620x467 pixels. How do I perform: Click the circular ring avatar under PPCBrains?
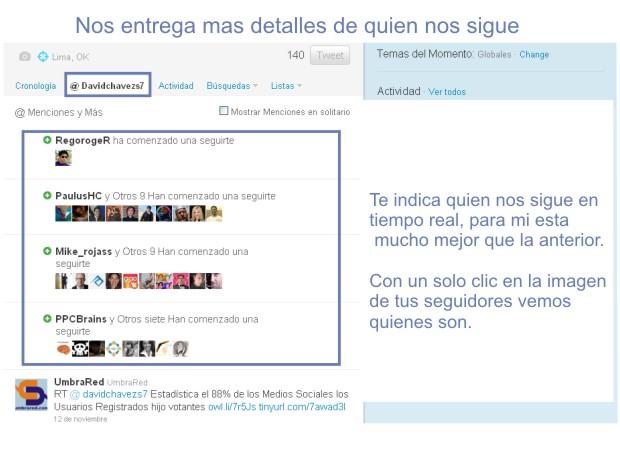(x=113, y=349)
